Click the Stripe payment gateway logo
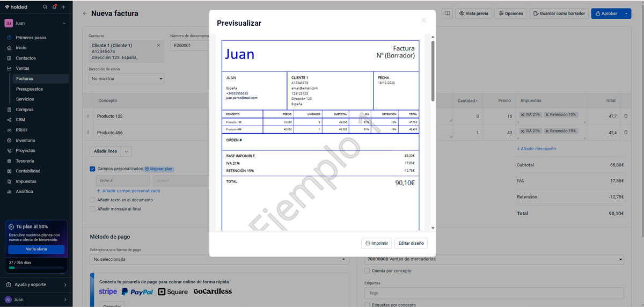The height and width of the screenshot is (307, 644). tap(108, 291)
